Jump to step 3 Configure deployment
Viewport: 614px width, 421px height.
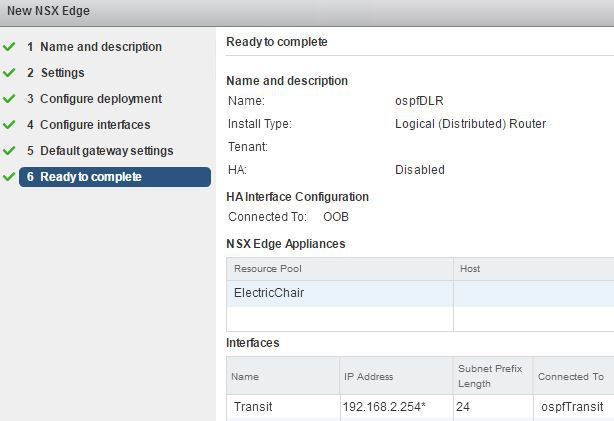100,99
